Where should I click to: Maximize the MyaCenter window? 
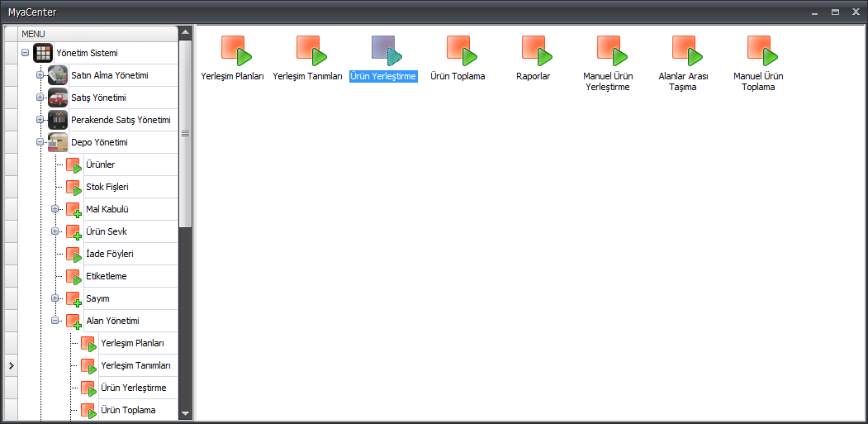pos(835,12)
